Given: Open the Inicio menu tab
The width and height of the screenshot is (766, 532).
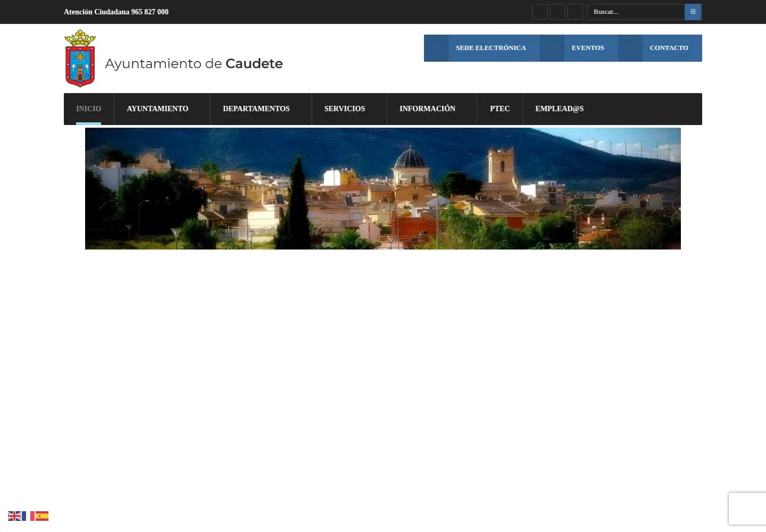Looking at the screenshot, I should coord(88,109).
